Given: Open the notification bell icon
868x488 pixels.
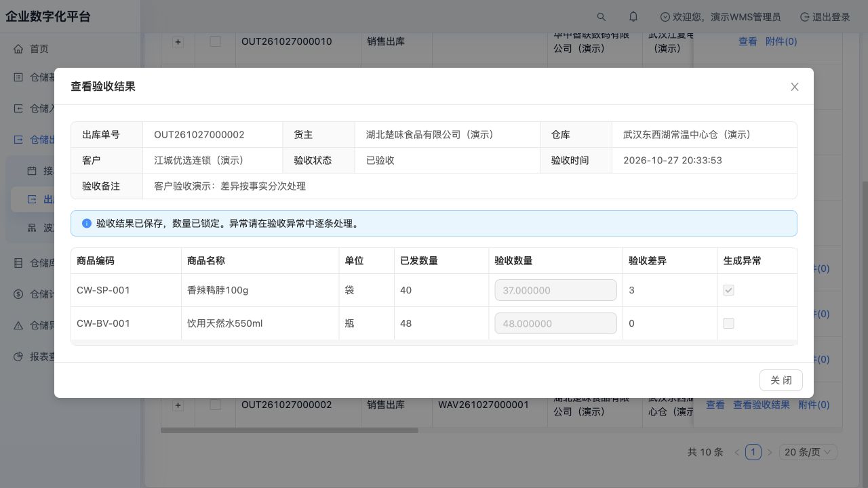Looking at the screenshot, I should tap(633, 17).
